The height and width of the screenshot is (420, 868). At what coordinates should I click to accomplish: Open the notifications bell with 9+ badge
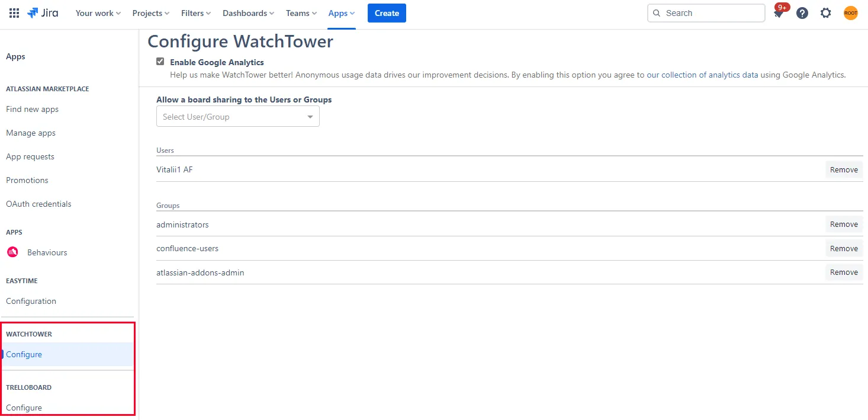pos(779,12)
